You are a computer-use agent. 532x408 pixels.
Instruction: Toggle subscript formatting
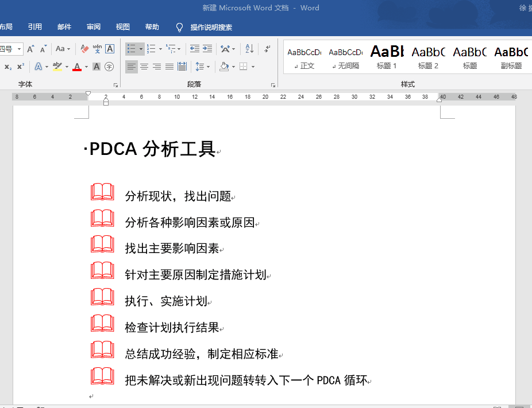[8, 67]
